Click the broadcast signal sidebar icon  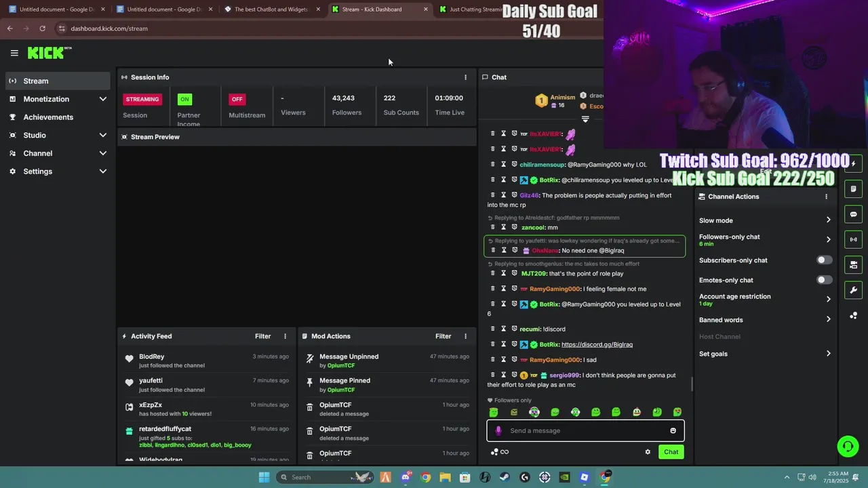[x=853, y=239]
